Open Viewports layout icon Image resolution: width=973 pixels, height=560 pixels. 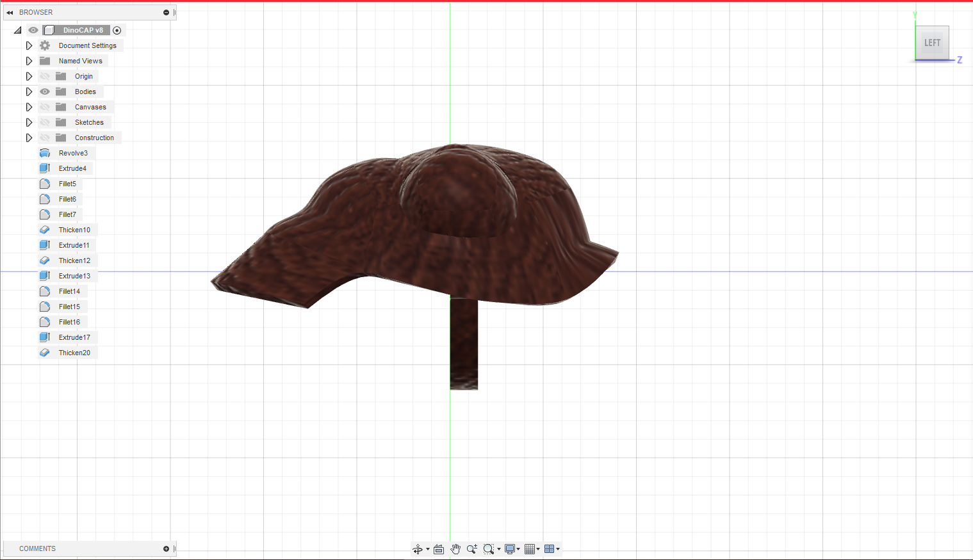pyautogui.click(x=549, y=549)
